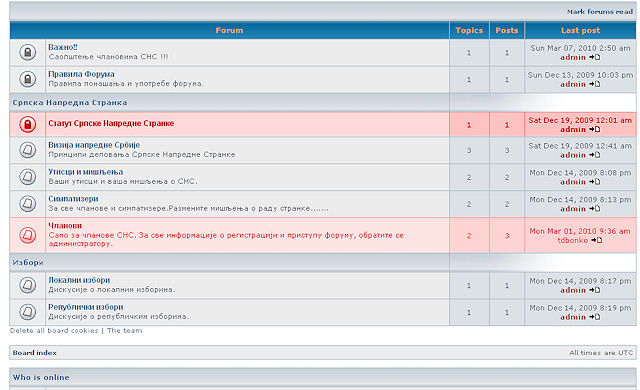The width and height of the screenshot is (640, 390).
Task: Go to Board index
Action: click(x=34, y=352)
